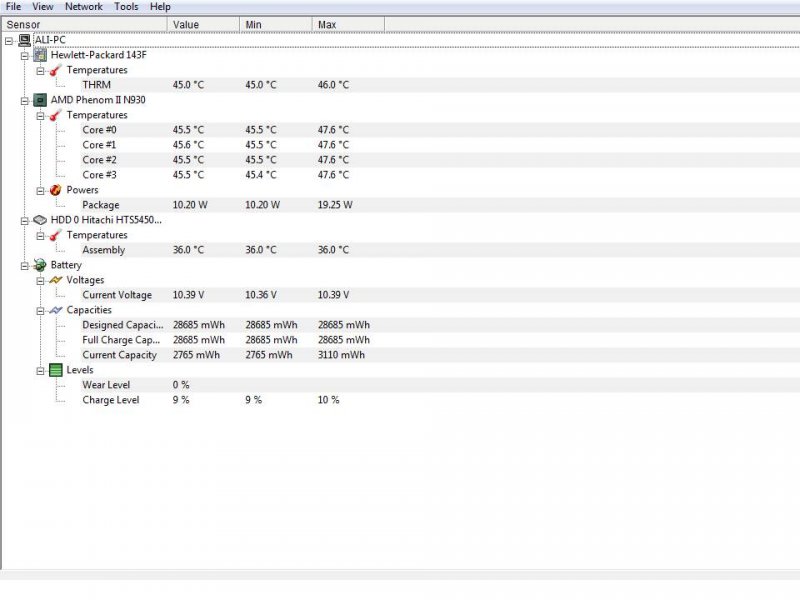Viewport: 800px width, 600px height.
Task: Collapse the Voltages node
Action: pos(40,281)
